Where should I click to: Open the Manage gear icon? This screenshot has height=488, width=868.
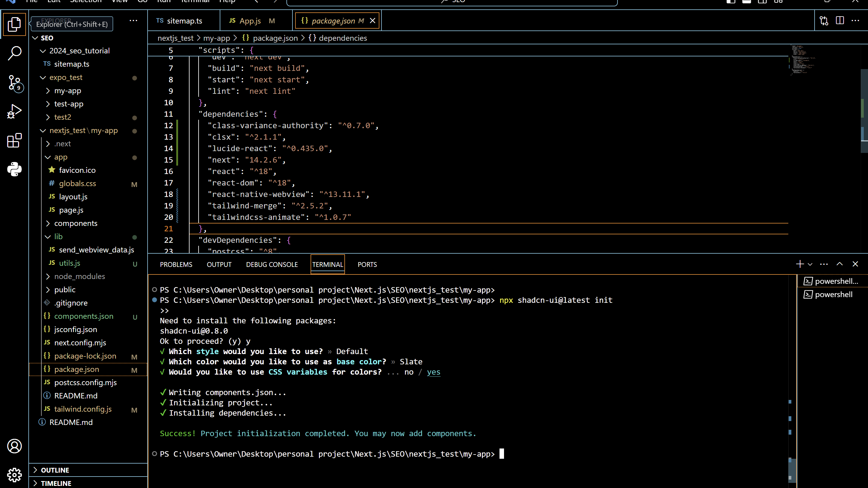14,475
